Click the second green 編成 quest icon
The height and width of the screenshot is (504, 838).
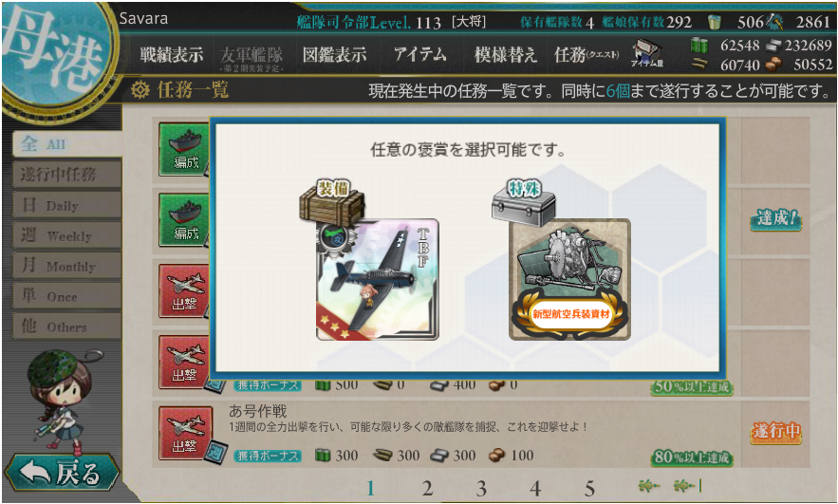(x=184, y=220)
